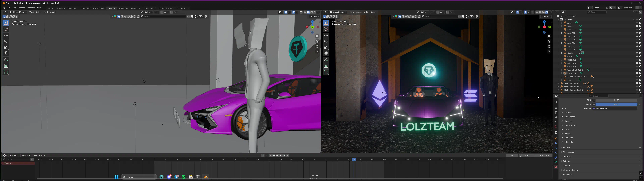Choose the Annotate tool in left viewport
This screenshot has height=181, width=644.
[x=6, y=60]
